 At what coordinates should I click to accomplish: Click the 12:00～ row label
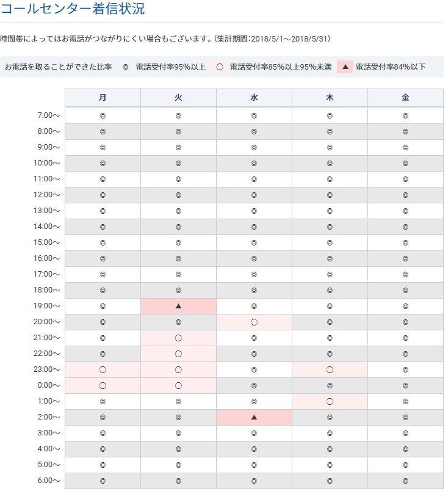click(46, 195)
